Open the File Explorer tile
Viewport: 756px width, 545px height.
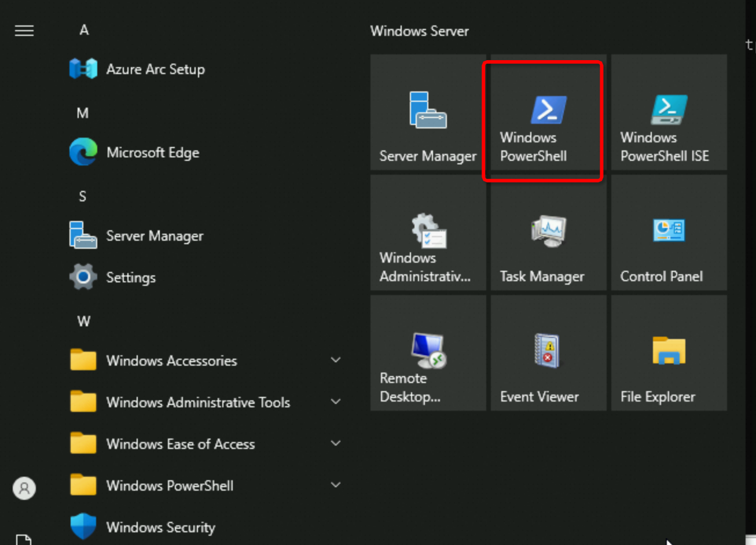tap(669, 353)
